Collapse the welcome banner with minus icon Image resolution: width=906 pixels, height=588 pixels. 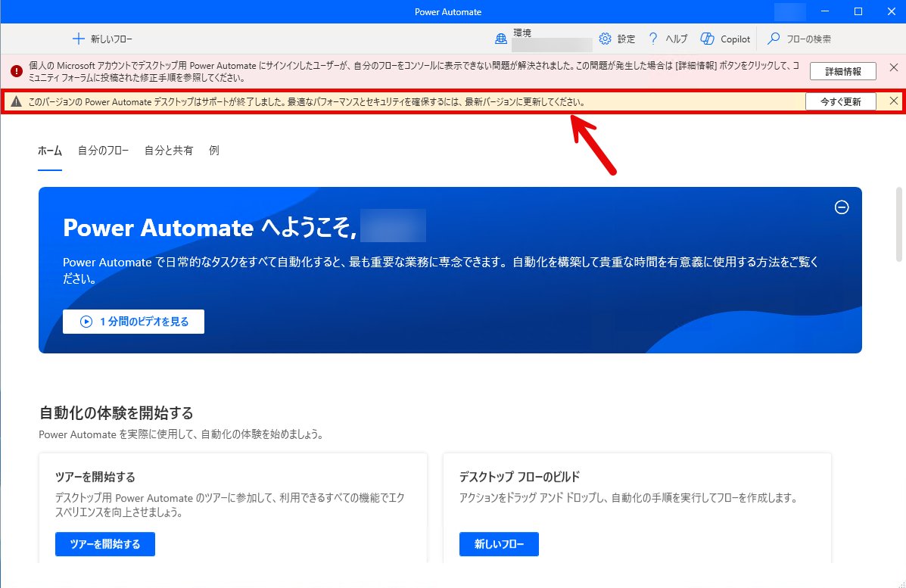coord(842,207)
